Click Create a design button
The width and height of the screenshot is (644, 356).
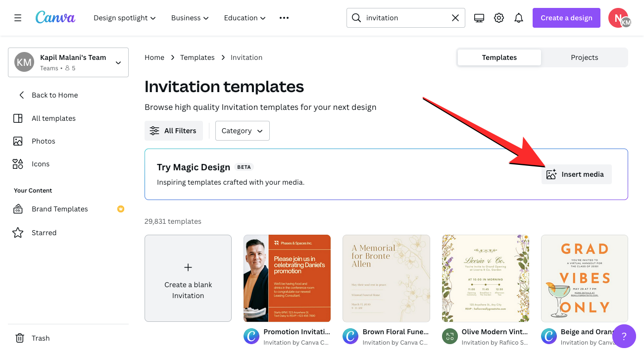pyautogui.click(x=566, y=18)
